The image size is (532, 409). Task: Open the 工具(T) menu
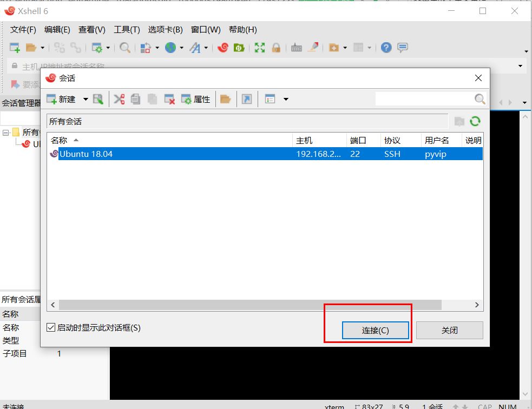126,30
